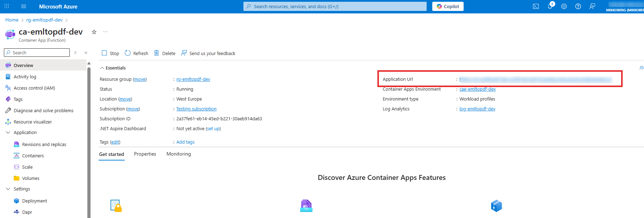Open portal settings gear
The width and height of the screenshot is (644, 218).
(564, 6)
